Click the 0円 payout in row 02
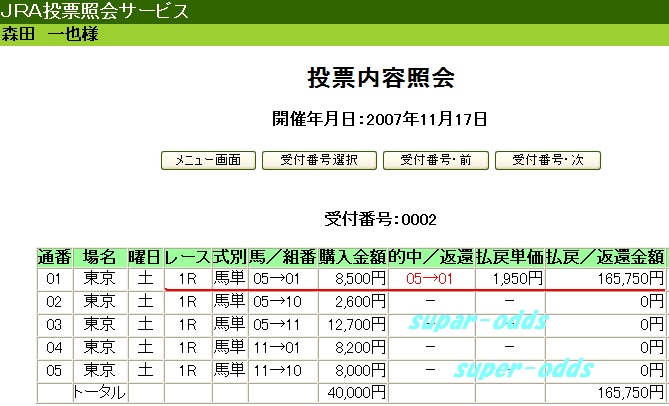The width and height of the screenshot is (669, 406). 652,302
